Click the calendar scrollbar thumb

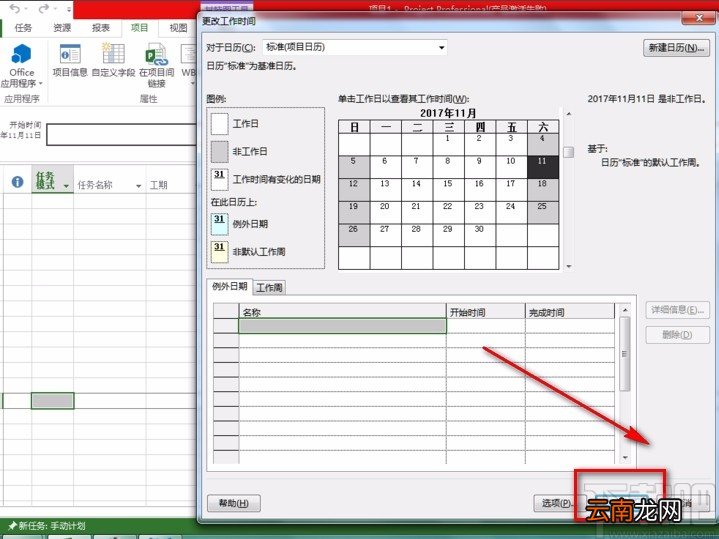coord(569,152)
